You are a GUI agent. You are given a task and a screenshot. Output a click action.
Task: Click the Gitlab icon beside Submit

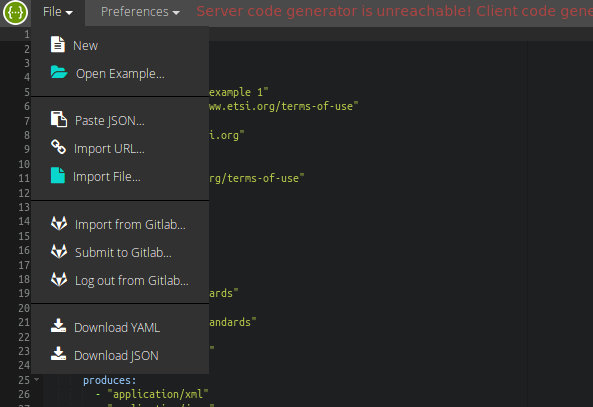click(59, 251)
